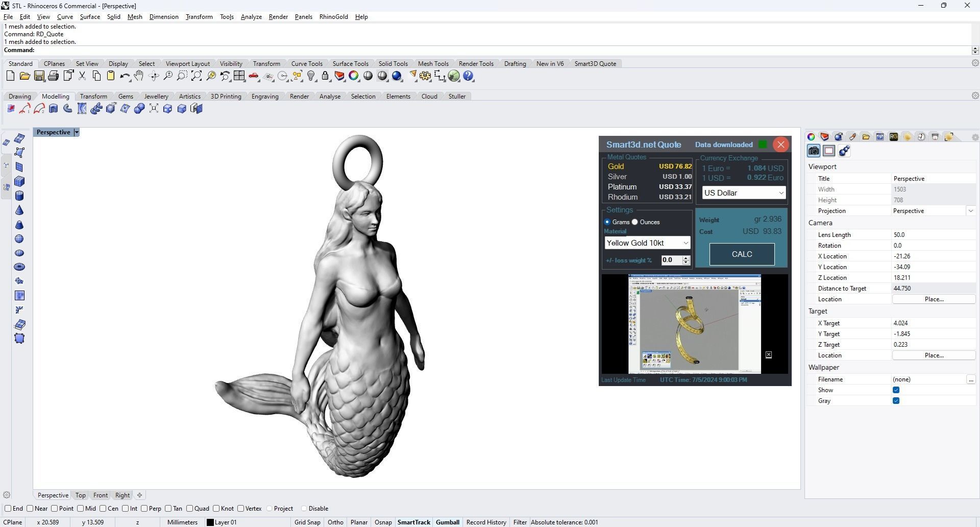This screenshot has height=527, width=980.
Task: Toggle the Wallpaper Gray checkbox
Action: click(896, 401)
